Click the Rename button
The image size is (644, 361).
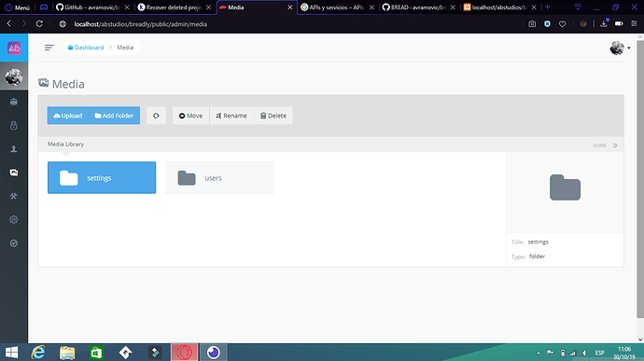click(231, 116)
